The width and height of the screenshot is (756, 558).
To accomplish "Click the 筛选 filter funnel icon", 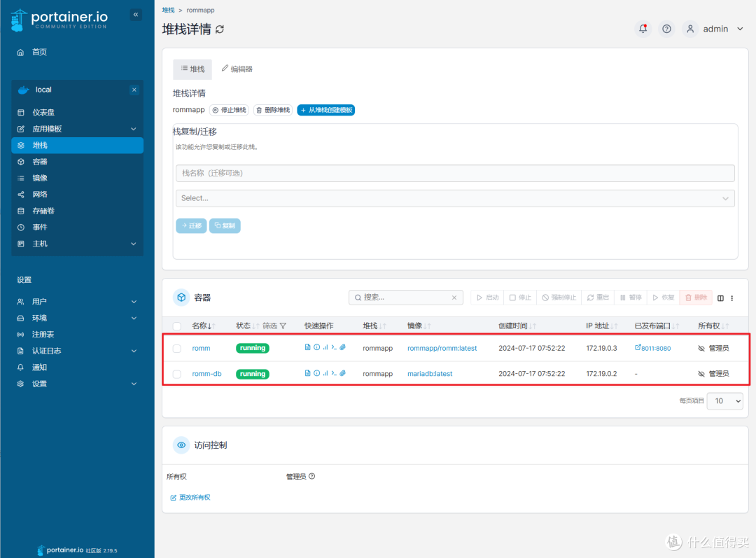I will tap(283, 326).
